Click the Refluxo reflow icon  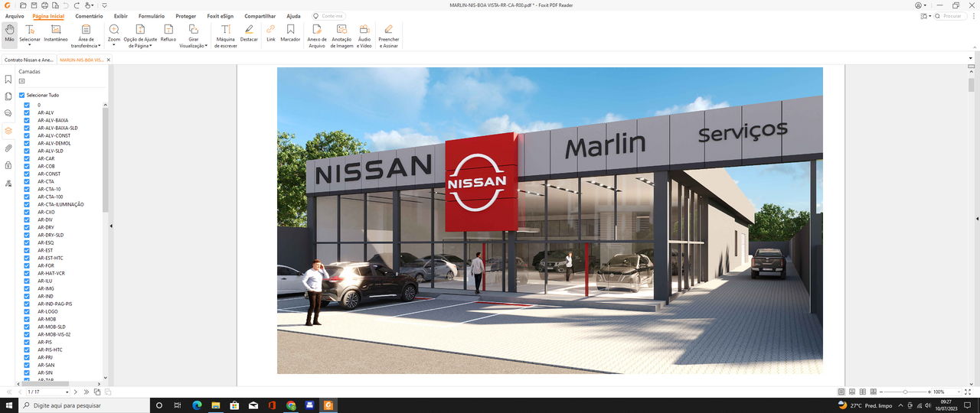[x=168, y=33]
